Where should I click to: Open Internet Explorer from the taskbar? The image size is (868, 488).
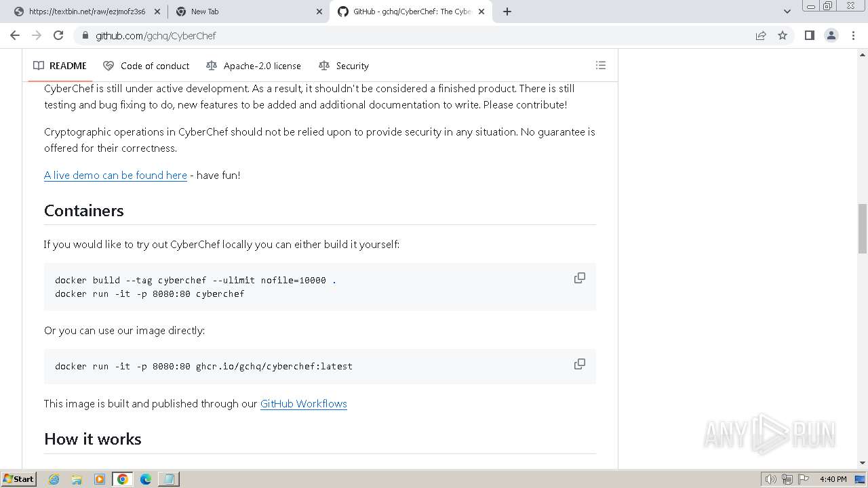pos(54,479)
